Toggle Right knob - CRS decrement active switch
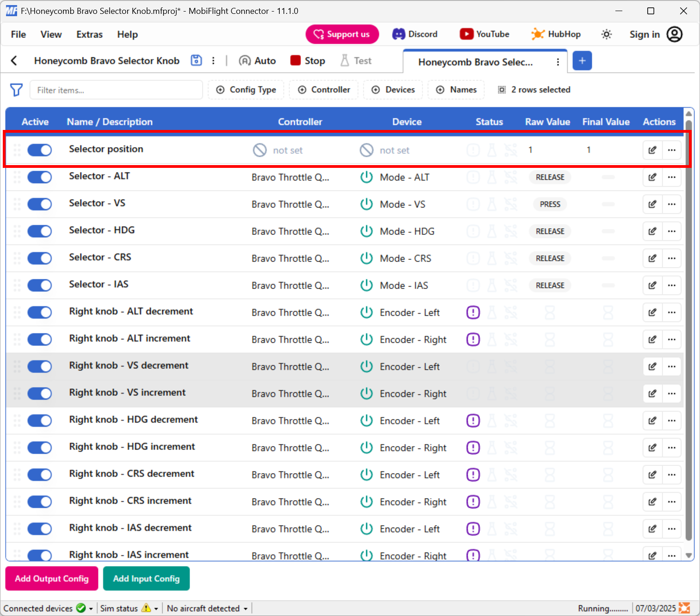The image size is (700, 616). pyautogui.click(x=39, y=474)
